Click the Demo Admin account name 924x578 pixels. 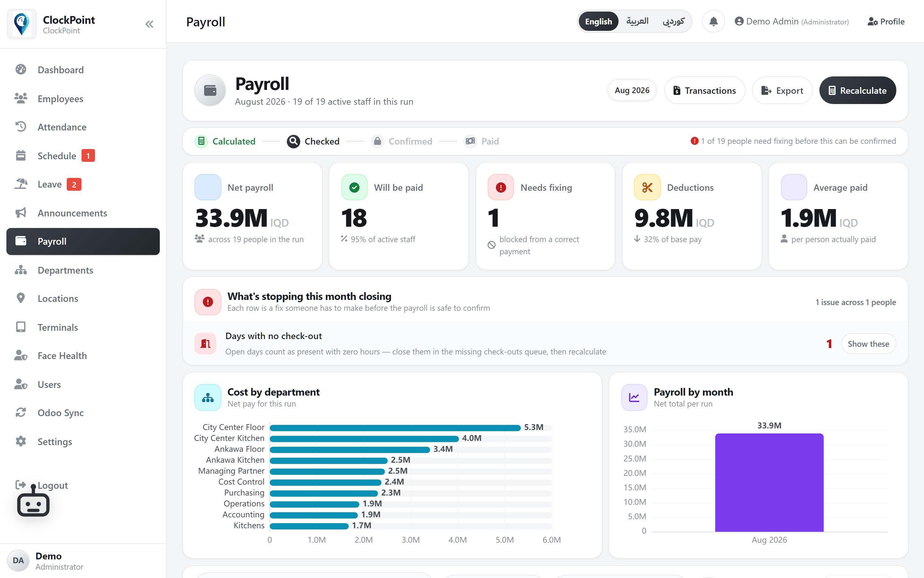(x=791, y=22)
